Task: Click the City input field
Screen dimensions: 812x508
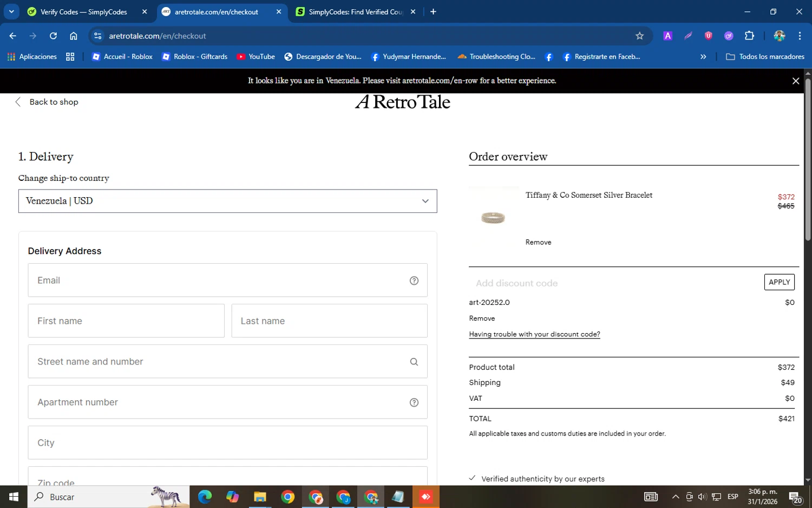Action: coord(227,443)
